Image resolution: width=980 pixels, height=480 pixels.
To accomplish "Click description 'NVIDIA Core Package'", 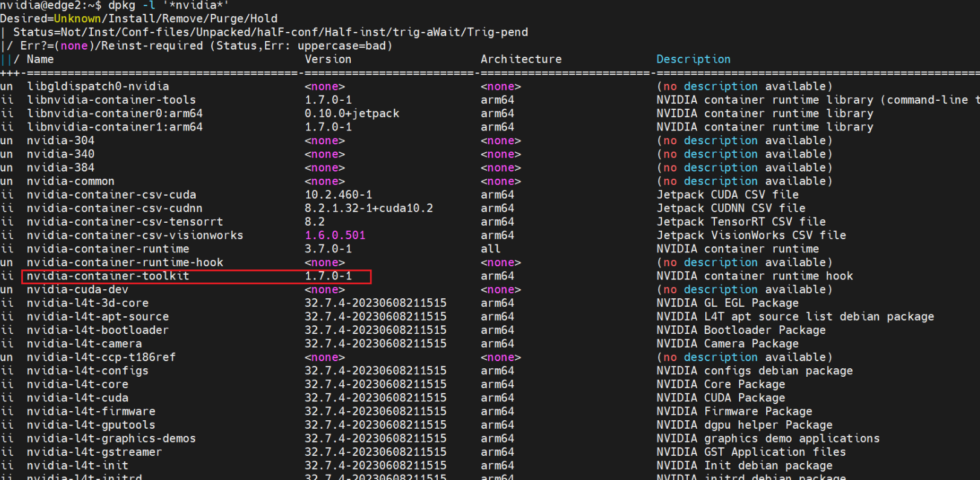I will pyautogui.click(x=721, y=385).
